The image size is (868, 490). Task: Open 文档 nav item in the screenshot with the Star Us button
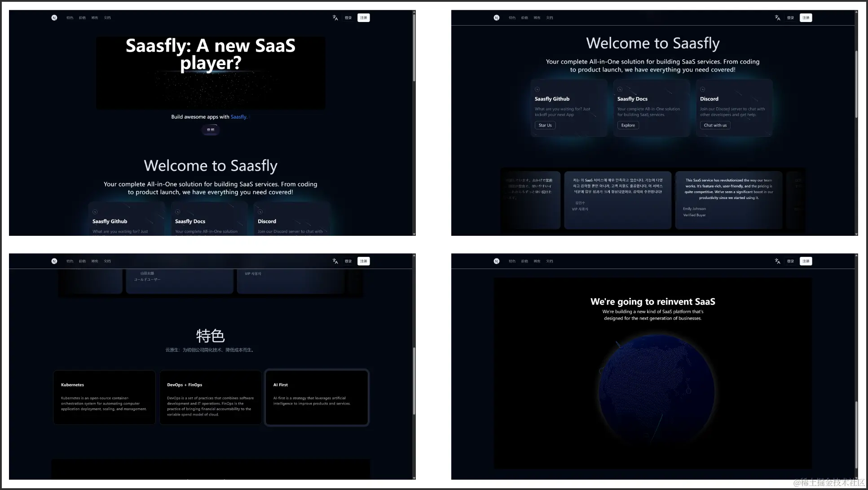tap(550, 18)
